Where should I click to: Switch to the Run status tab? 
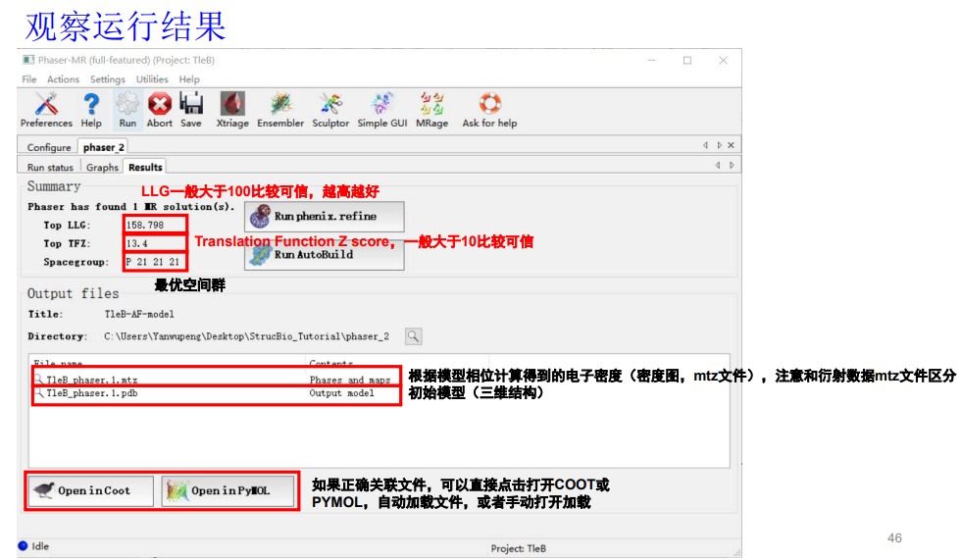(x=50, y=168)
